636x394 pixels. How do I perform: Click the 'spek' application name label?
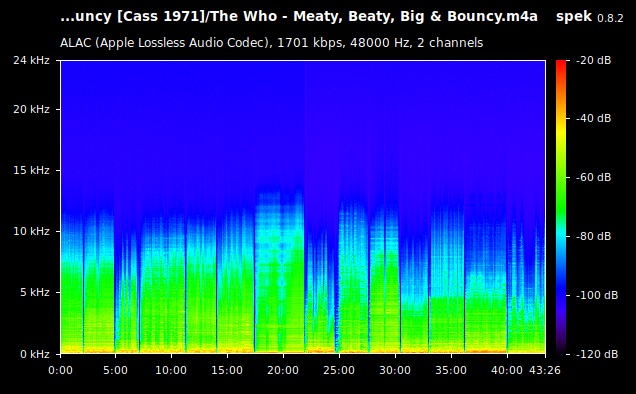coord(574,17)
